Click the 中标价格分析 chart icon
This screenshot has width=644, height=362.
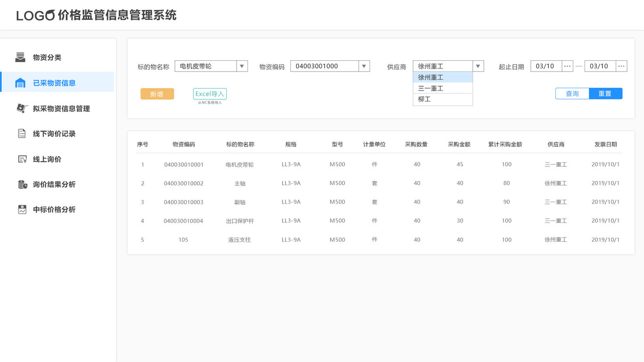[22, 210]
